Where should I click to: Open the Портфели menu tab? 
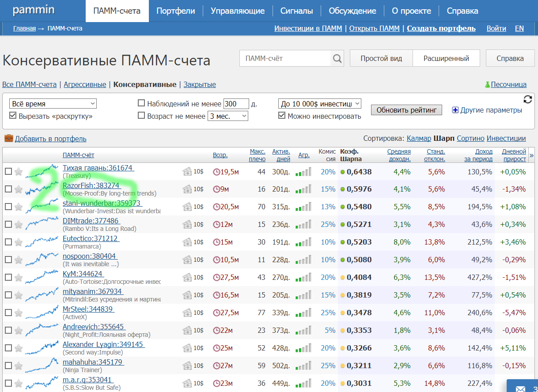[176, 11]
